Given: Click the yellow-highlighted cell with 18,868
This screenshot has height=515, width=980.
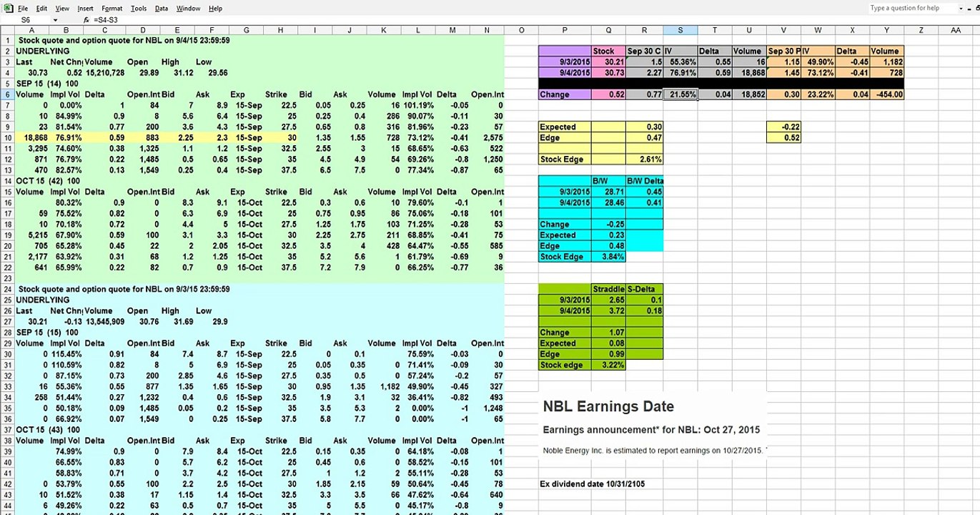Looking at the screenshot, I should (32, 137).
